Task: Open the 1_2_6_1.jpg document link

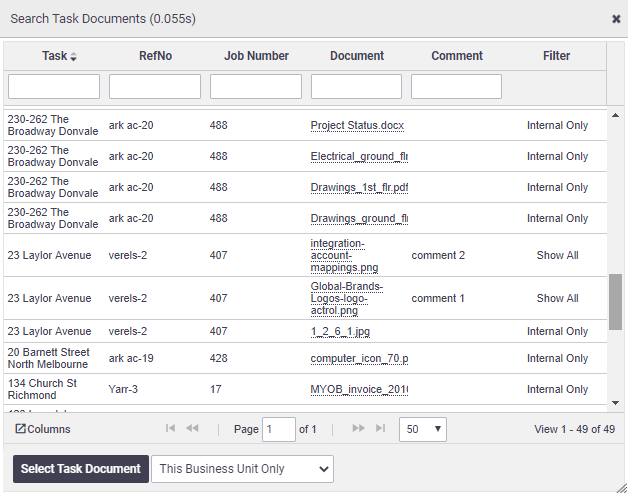Action: [x=340, y=331]
